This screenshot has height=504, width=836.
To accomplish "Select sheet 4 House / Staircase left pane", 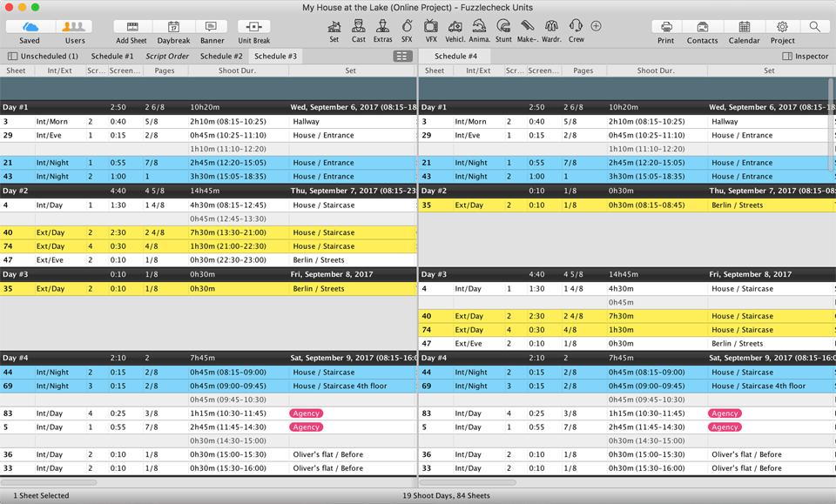I will pos(208,205).
